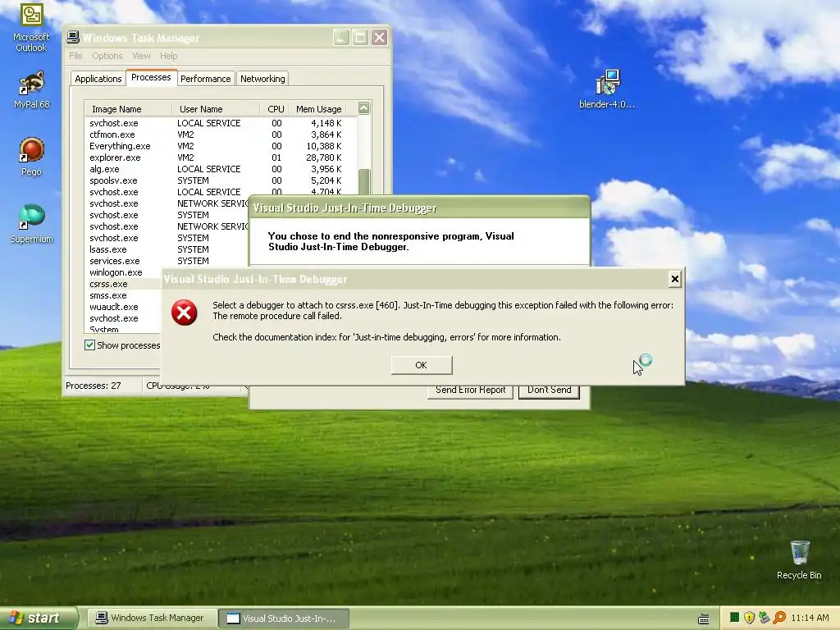840x630 pixels.
Task: Select the svchost.exe row using 4,148 K
Action: point(220,123)
